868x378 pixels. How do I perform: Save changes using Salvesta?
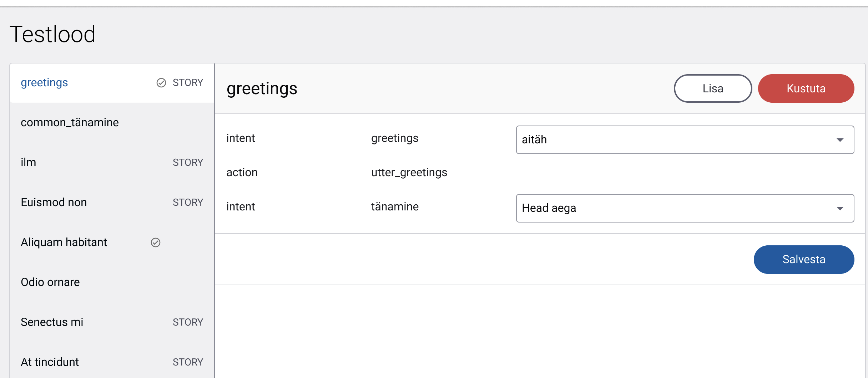tap(804, 259)
